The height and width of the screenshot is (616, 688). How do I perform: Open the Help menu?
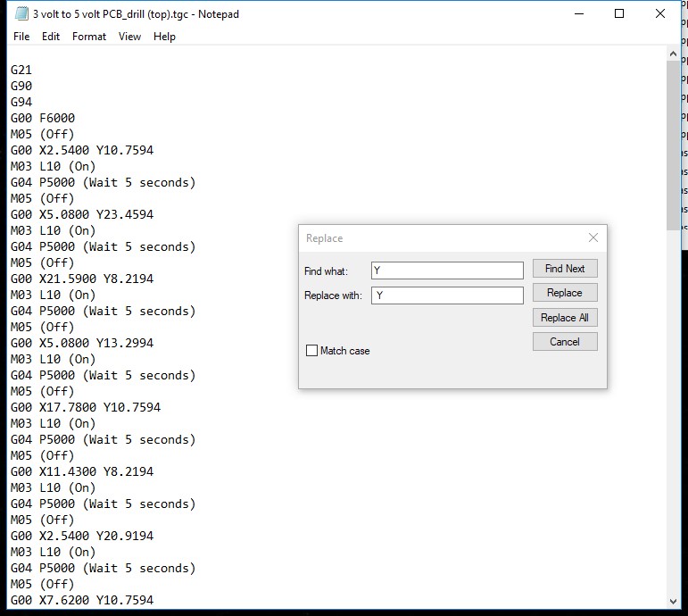[x=164, y=37]
